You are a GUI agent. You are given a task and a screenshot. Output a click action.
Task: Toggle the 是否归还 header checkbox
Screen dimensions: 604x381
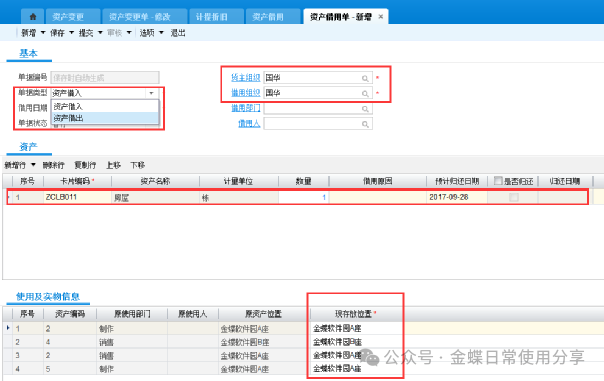[x=498, y=180]
